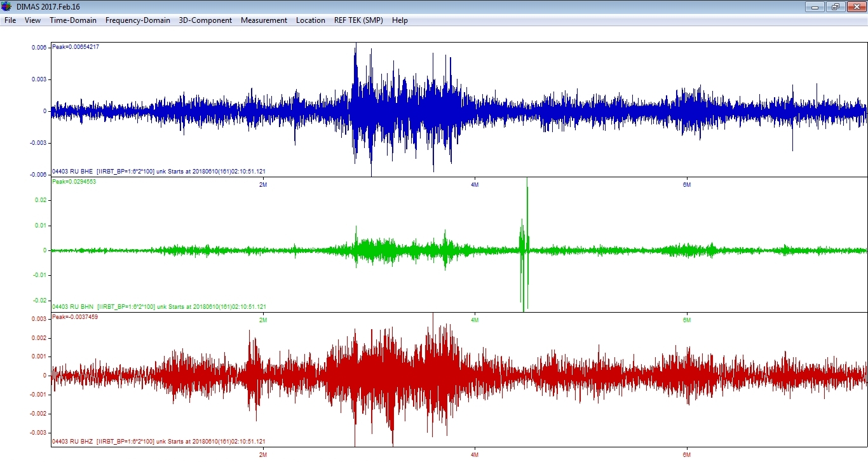Image resolution: width=868 pixels, height=462 pixels.
Task: Open the Help menu
Action: tap(400, 20)
